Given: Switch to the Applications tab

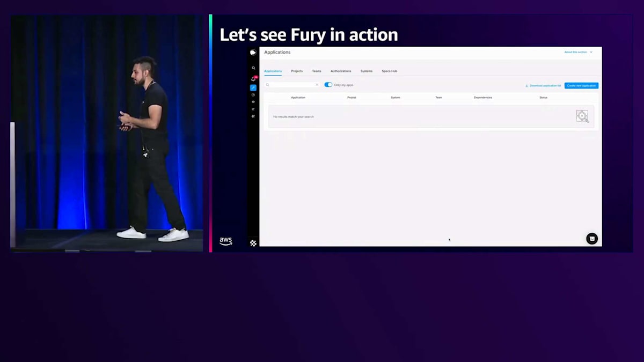Looking at the screenshot, I should point(273,71).
